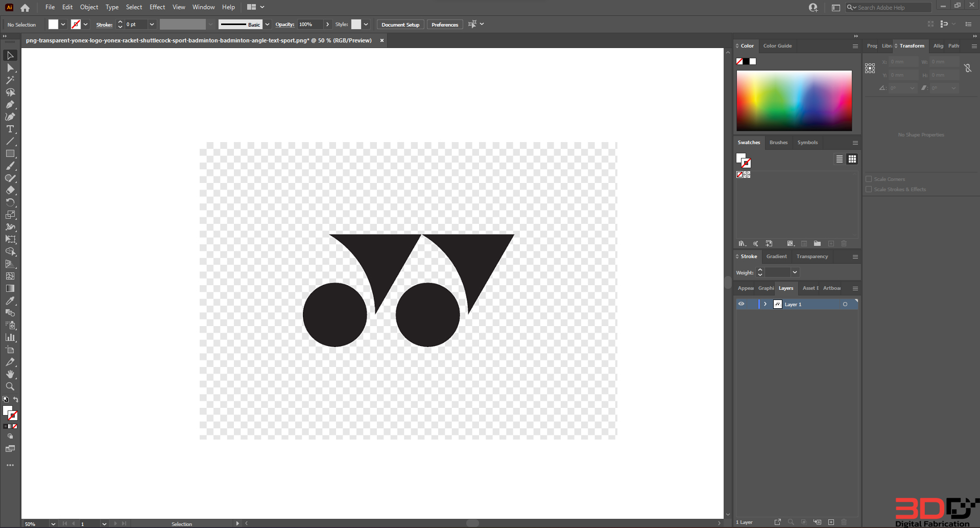Open the stroke Weight dropdown
The height and width of the screenshot is (528, 980).
795,272
